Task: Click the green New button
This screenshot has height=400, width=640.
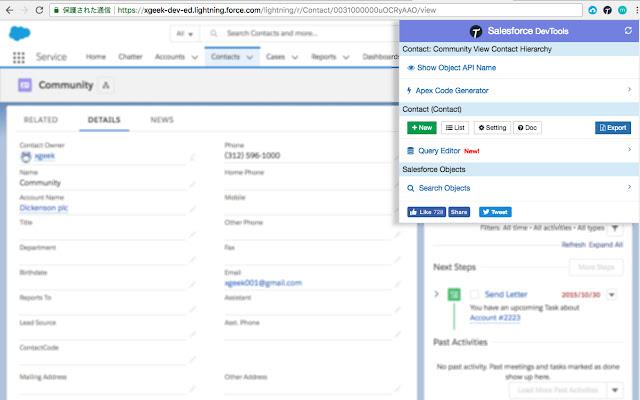Action: [421, 127]
